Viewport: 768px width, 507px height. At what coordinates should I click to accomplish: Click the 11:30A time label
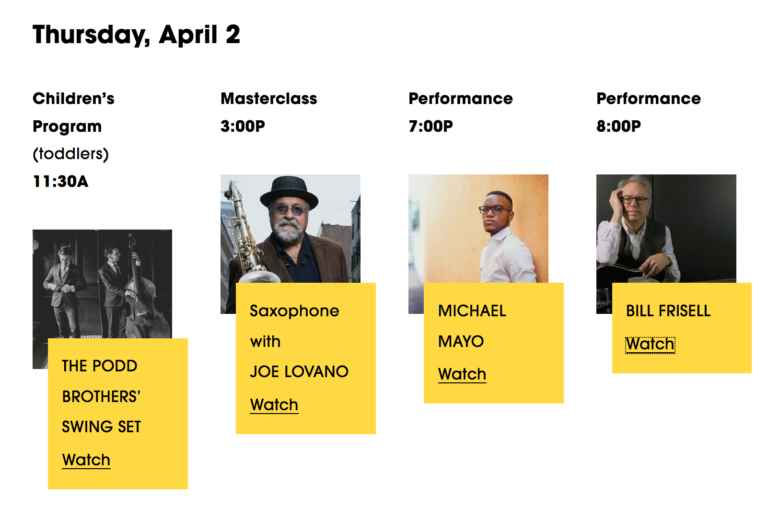pos(59,182)
